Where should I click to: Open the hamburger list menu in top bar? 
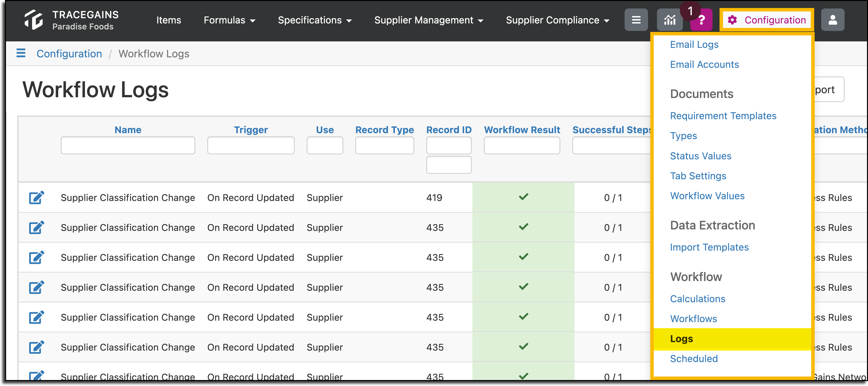[636, 20]
